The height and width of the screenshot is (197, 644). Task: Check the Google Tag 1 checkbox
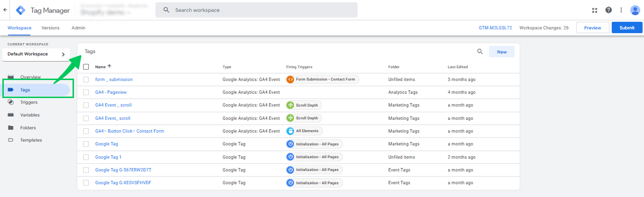86,157
